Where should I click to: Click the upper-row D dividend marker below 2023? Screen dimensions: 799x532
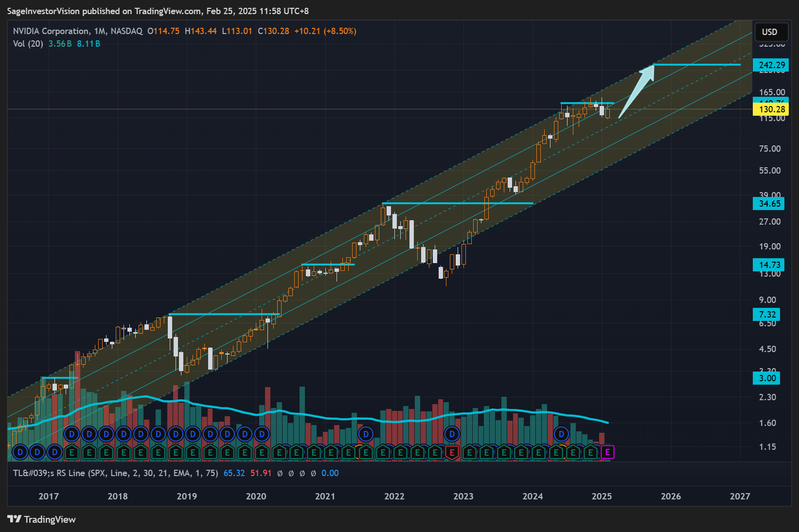click(452, 434)
